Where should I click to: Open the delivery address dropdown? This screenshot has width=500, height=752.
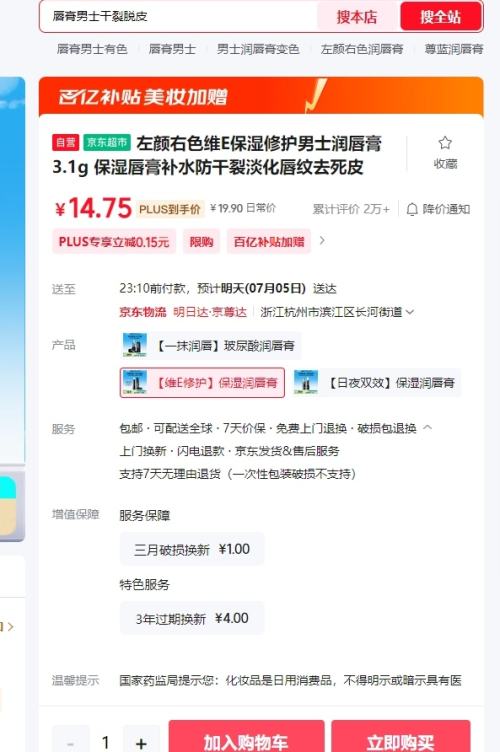click(x=410, y=312)
